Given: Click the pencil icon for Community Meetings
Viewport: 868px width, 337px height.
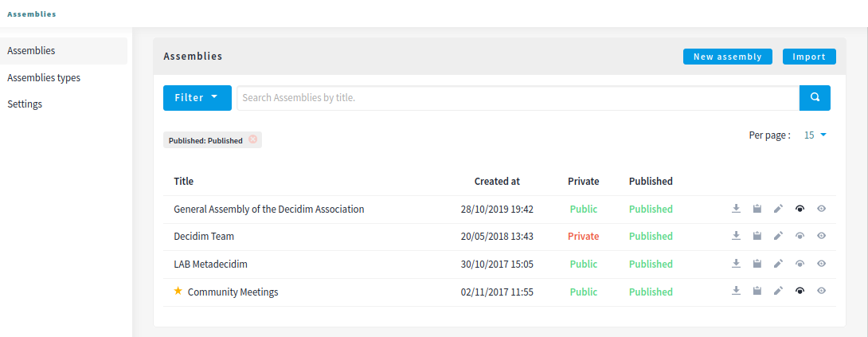Looking at the screenshot, I should (779, 292).
